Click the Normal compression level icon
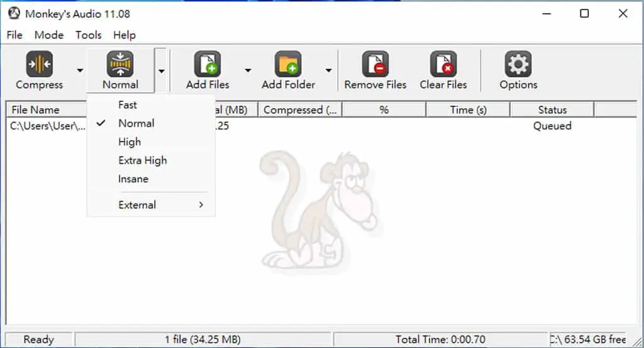Screen dimensions: 644x348 [120, 64]
